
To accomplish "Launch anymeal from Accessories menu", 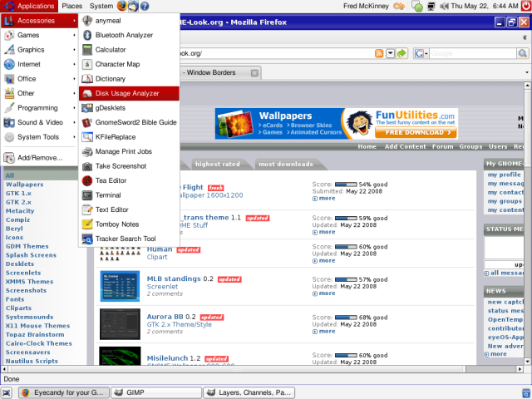I will click(x=129, y=21).
